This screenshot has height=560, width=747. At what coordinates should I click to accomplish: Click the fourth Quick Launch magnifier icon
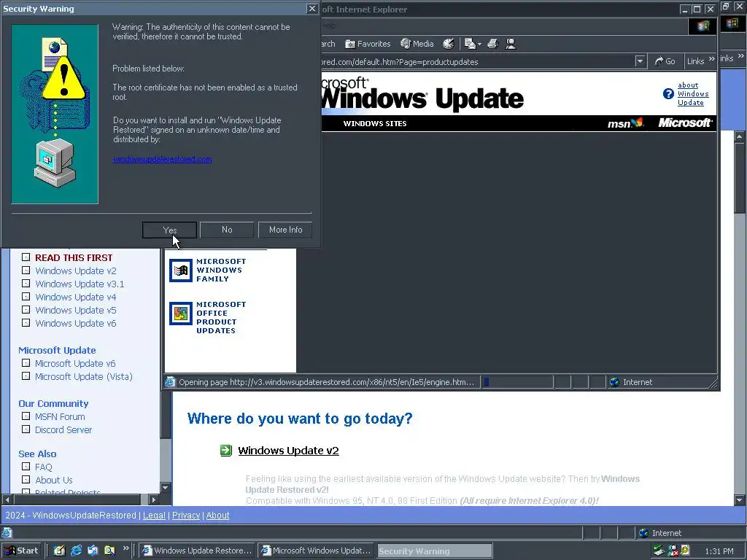pyautogui.click(x=109, y=551)
